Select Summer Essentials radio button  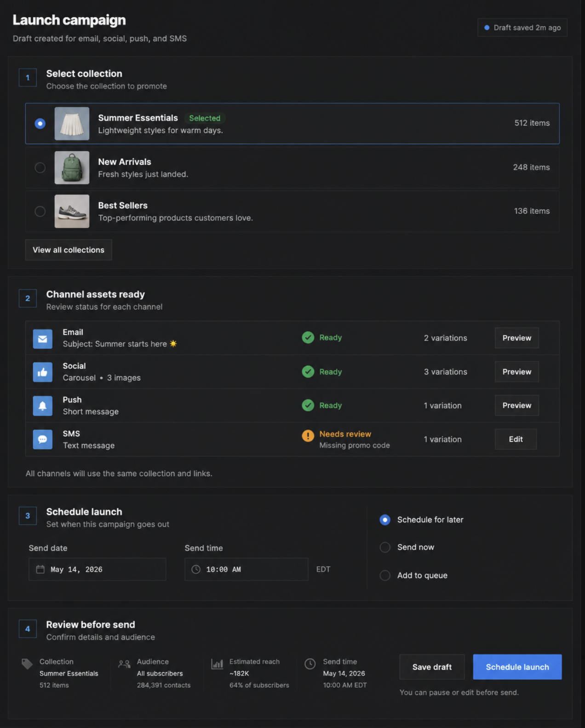coord(40,123)
